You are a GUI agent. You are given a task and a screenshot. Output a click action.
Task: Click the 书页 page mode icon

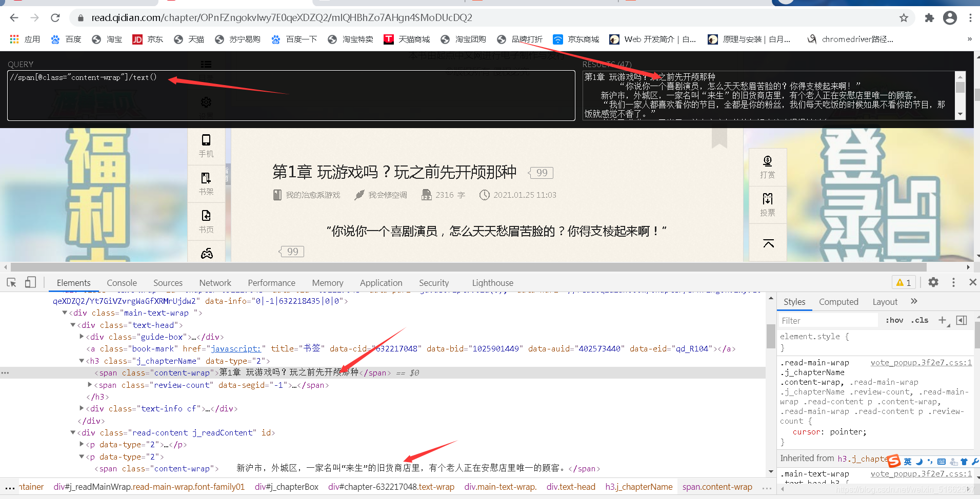[206, 222]
